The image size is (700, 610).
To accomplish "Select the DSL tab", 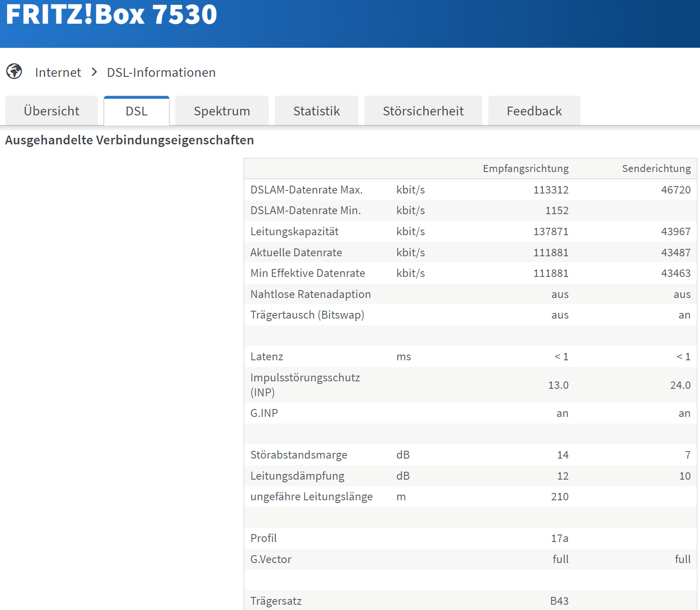I will tap(137, 111).
